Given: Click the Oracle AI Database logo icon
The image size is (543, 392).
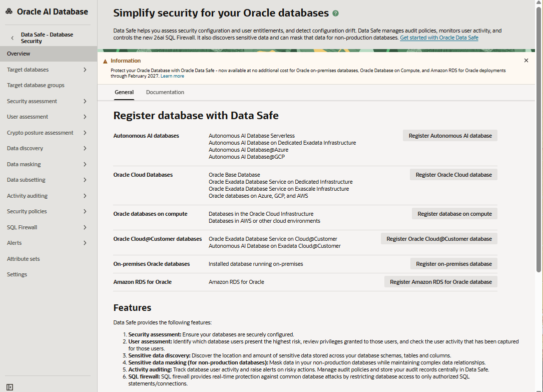Looking at the screenshot, I should point(9,12).
